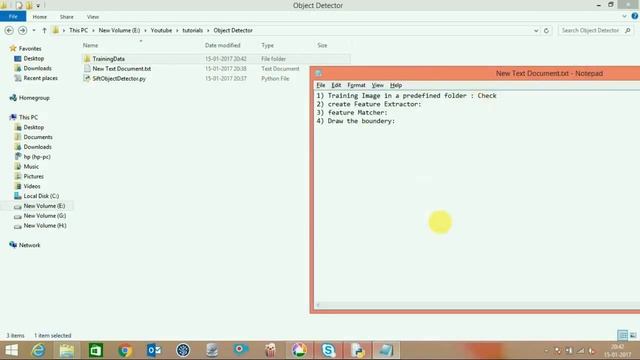Refresh the Object Detector folder

pos(546,31)
